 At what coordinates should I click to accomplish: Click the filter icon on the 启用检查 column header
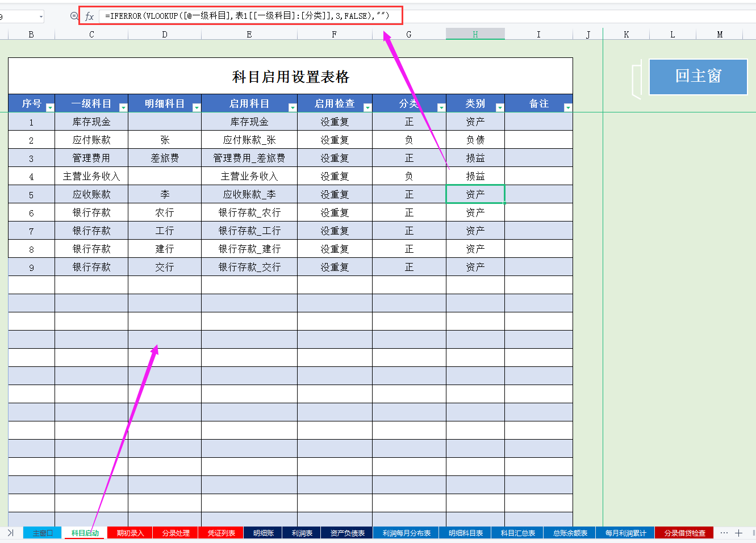(x=368, y=106)
